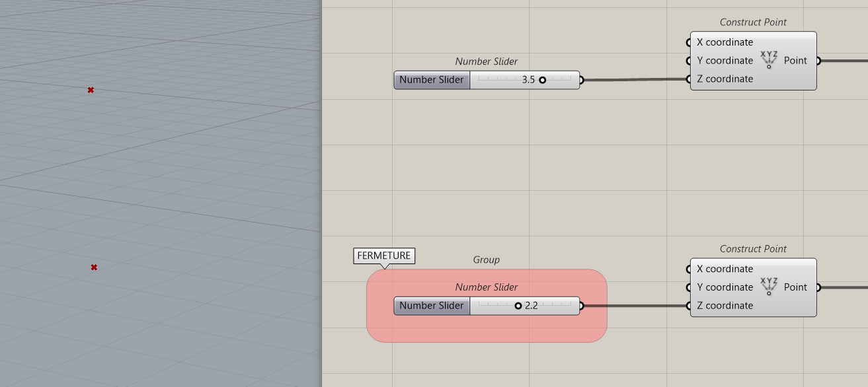Click the Construct Point title above the lower component
Screen dimensions: 868x387
click(753, 249)
